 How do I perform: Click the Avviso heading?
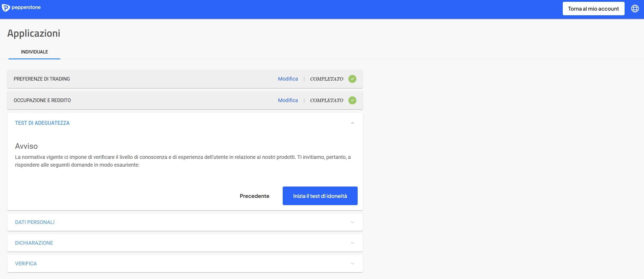tap(26, 146)
